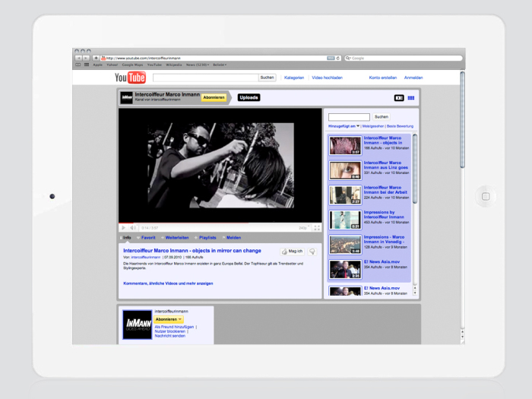Viewport: 532px width, 399px height.
Task: Click Suchen button in the uploads sidebar
Action: (x=381, y=117)
